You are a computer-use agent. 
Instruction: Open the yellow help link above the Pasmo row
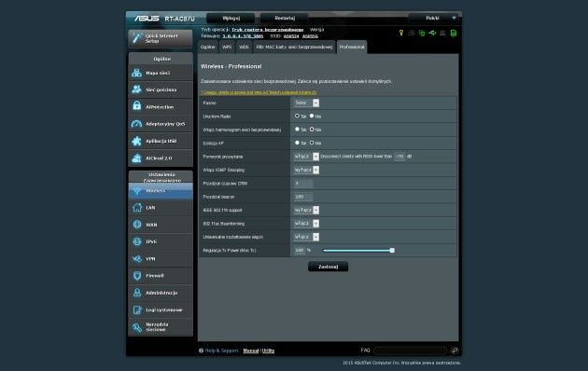point(259,92)
